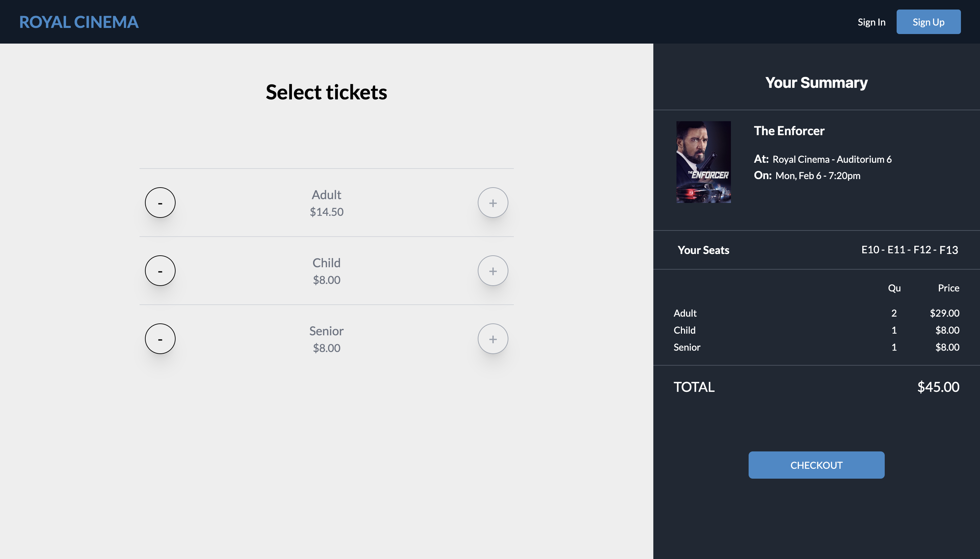Open the Sign In link

click(x=871, y=21)
